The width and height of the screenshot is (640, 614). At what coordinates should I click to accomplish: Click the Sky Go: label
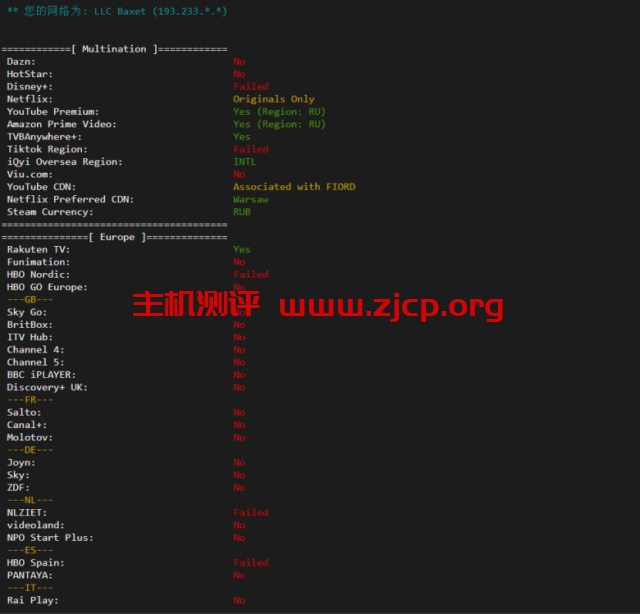pyautogui.click(x=27, y=312)
